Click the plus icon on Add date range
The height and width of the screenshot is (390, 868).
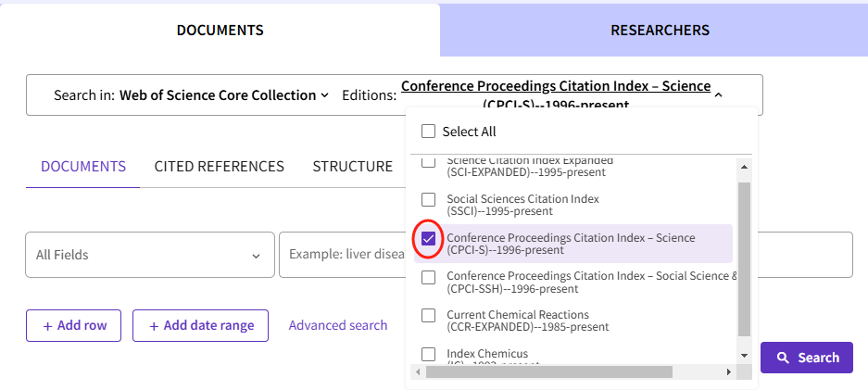pos(154,325)
